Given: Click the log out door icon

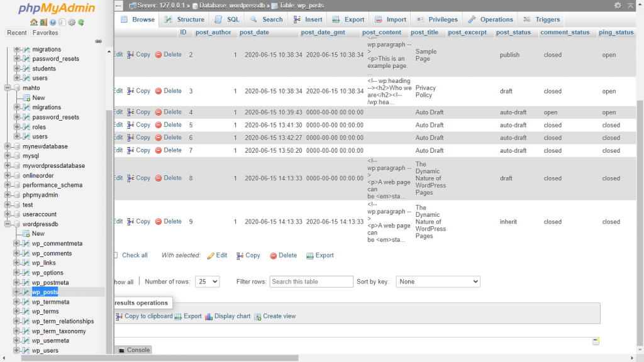Looking at the screenshot, I should 43,23.
